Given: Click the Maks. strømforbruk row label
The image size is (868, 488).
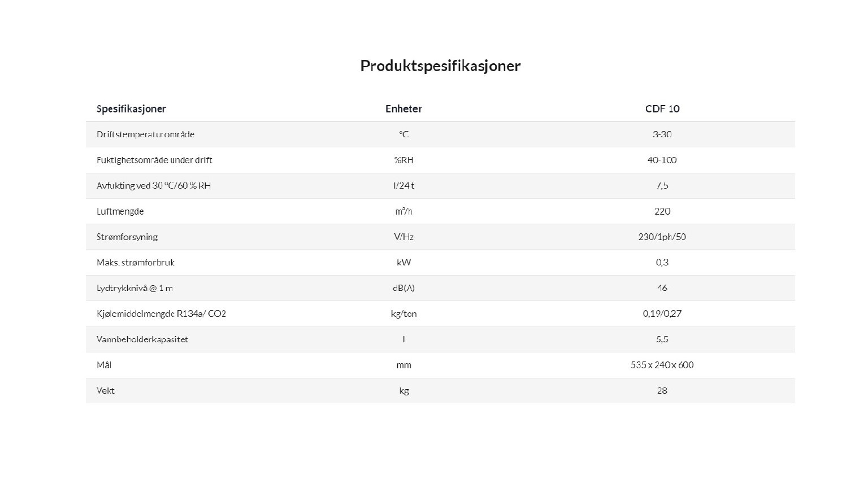Looking at the screenshot, I should tap(136, 262).
